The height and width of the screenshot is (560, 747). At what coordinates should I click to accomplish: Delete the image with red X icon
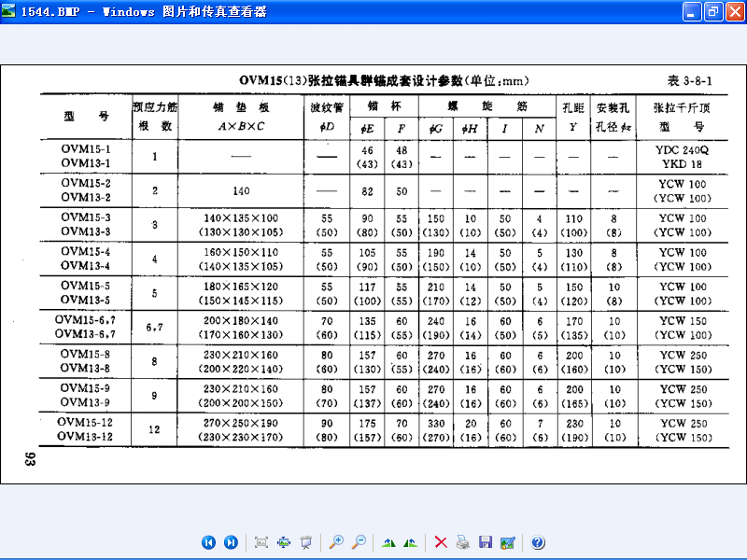pyautogui.click(x=441, y=542)
